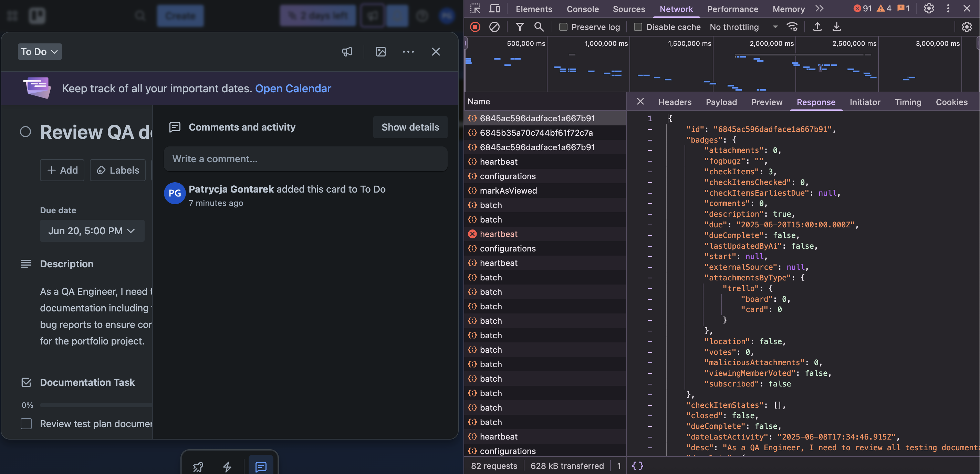The height and width of the screenshot is (474, 980).
Task: Click Network tab in DevTools
Action: (676, 9)
